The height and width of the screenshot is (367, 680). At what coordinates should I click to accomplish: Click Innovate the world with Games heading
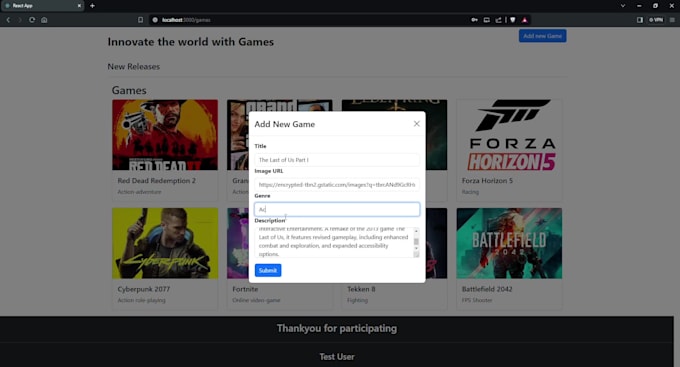tap(191, 42)
